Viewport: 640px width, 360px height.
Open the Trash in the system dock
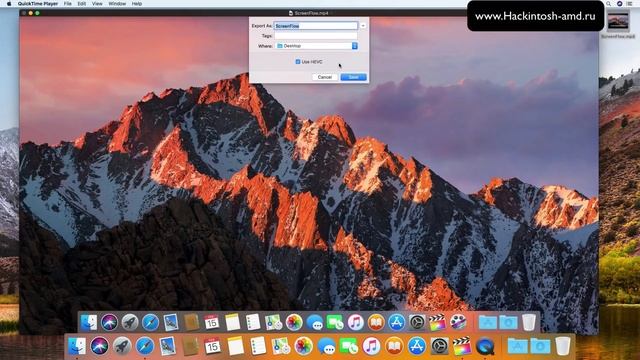pyautogui.click(x=563, y=346)
